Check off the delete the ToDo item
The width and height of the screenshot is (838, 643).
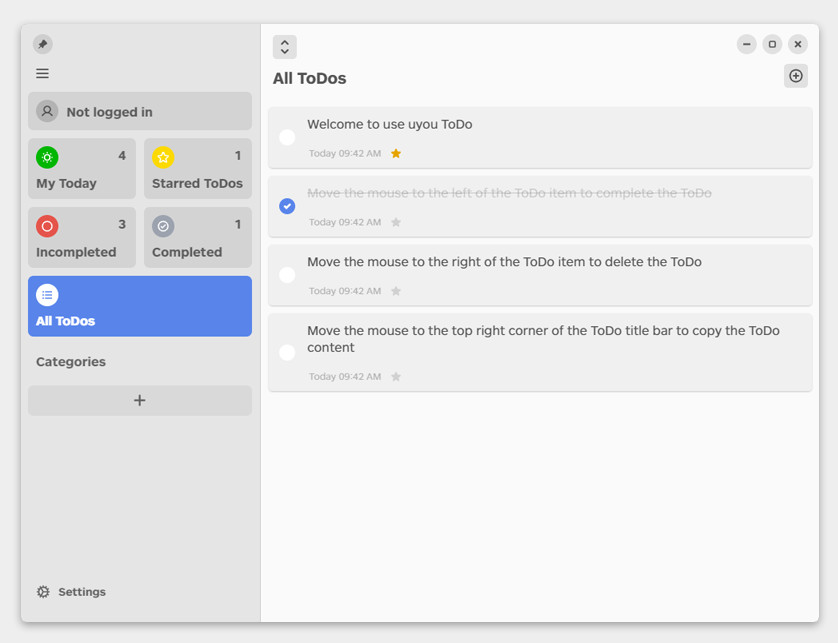(x=287, y=275)
